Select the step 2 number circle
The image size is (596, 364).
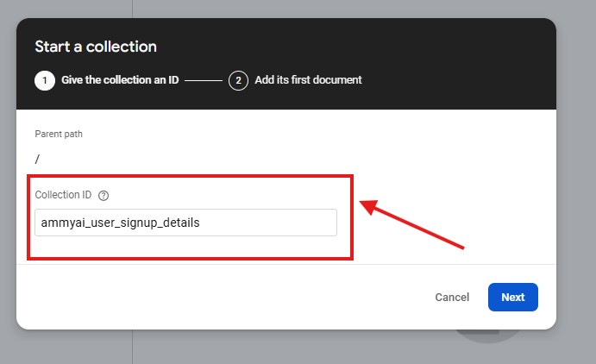coord(238,80)
